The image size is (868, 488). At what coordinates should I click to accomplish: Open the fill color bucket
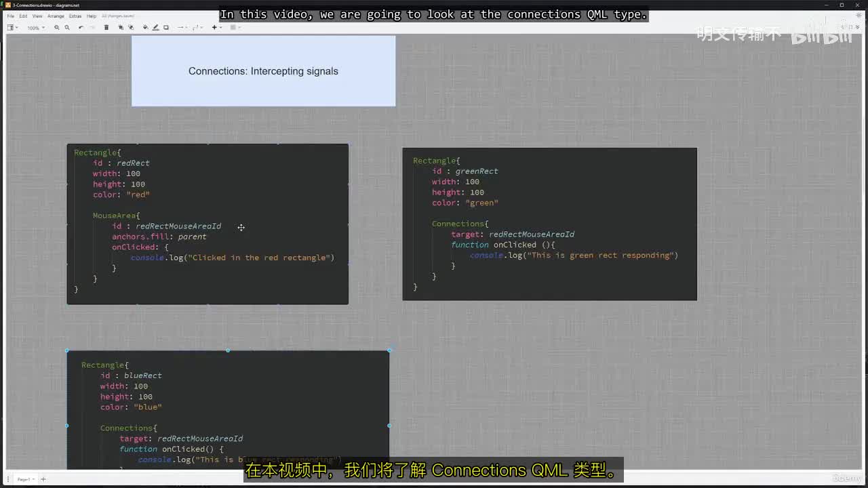click(x=145, y=27)
